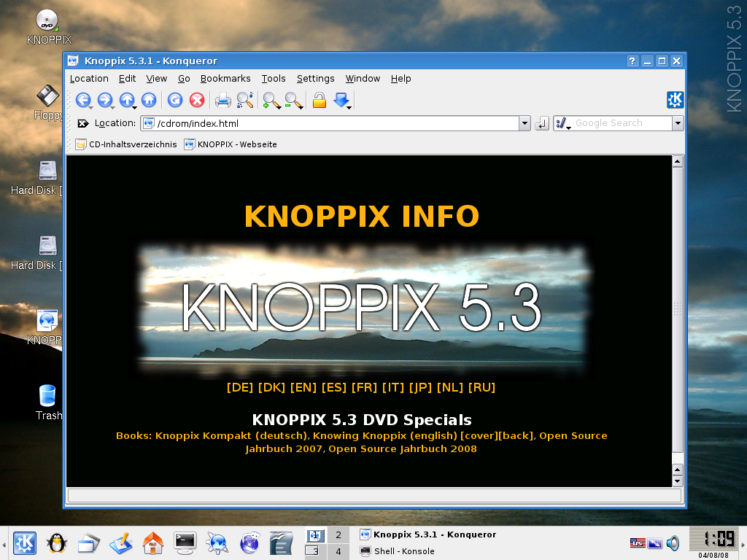Expand the Google Search box dropdown arrow
This screenshot has width=747, height=560.
678,123
